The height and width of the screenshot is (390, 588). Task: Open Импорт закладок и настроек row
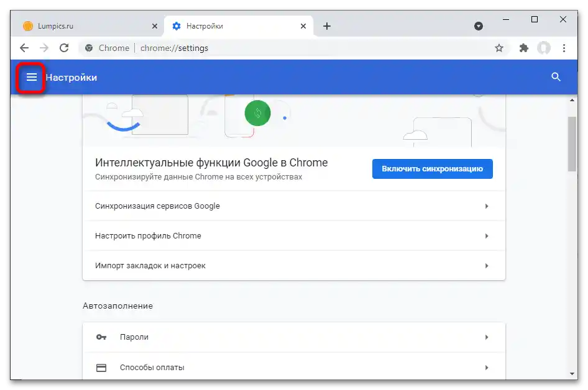pyautogui.click(x=294, y=266)
